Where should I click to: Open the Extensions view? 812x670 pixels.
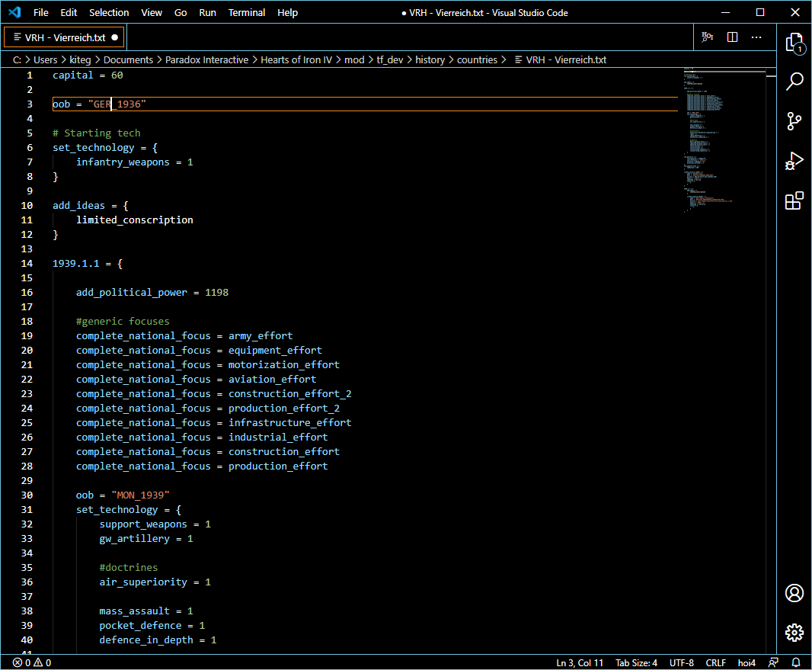pos(794,200)
